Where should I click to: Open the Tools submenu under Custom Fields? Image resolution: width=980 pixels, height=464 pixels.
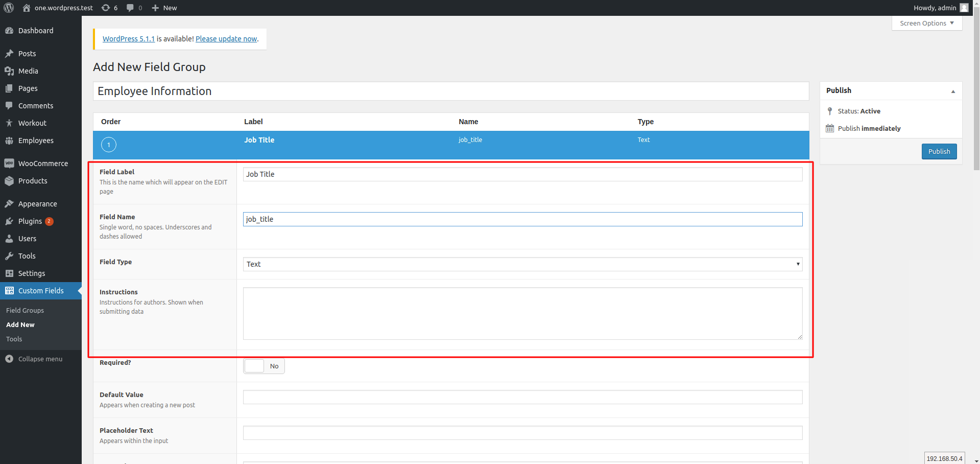(14, 339)
